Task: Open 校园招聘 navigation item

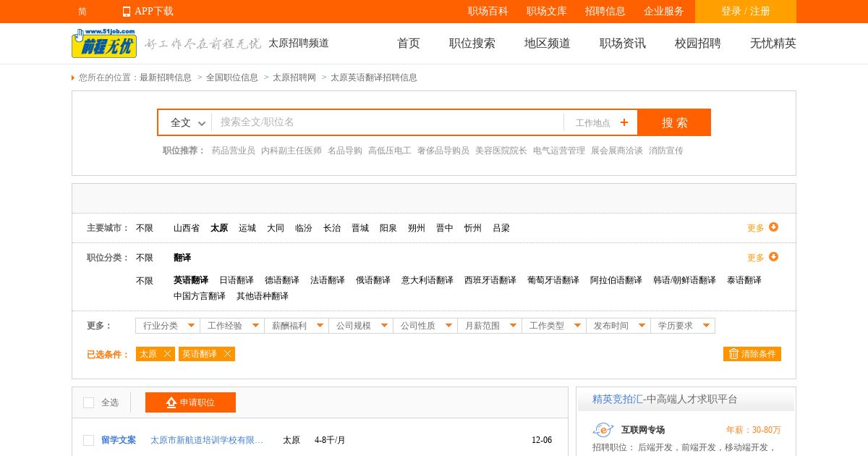Action: (698, 43)
